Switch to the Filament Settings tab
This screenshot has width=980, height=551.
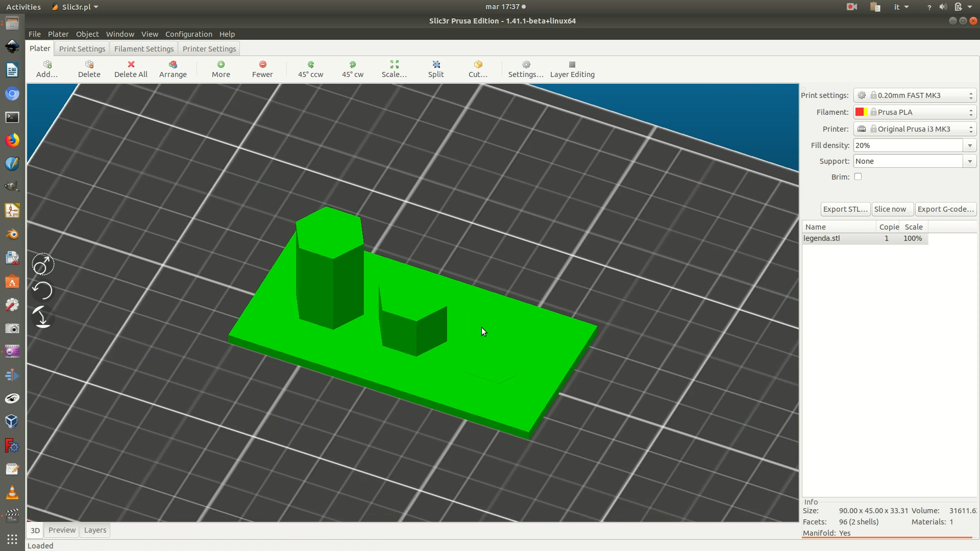(144, 48)
